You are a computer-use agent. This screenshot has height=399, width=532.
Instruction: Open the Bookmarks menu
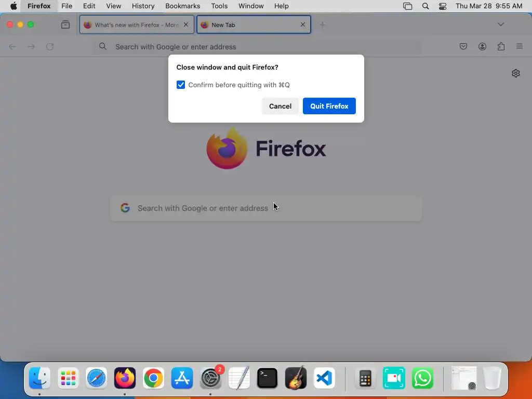tap(182, 6)
